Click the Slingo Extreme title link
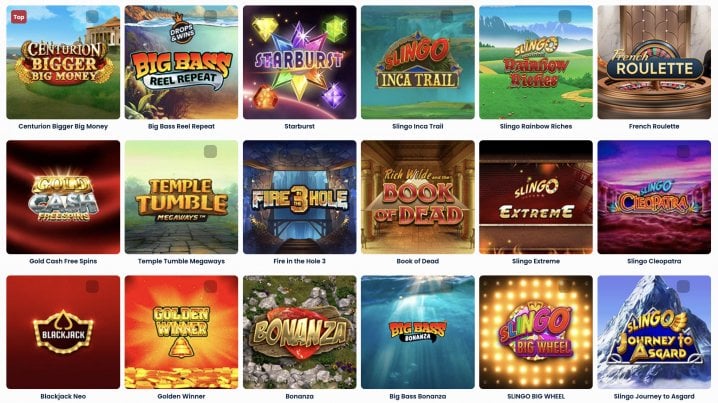 click(x=536, y=261)
